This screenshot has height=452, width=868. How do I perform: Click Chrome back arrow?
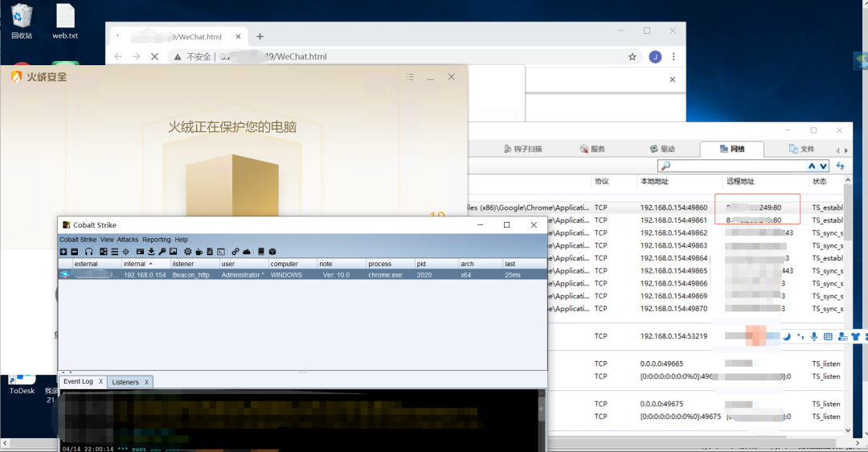(118, 56)
